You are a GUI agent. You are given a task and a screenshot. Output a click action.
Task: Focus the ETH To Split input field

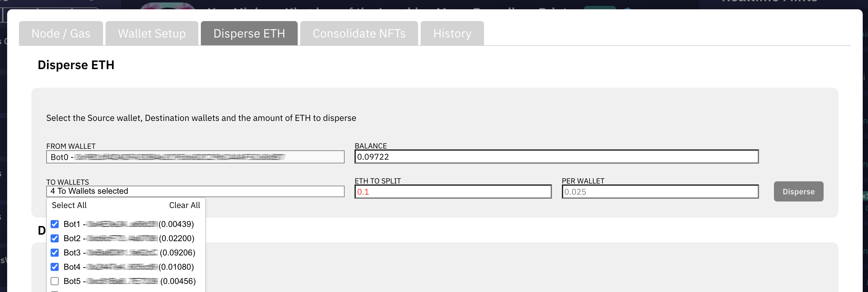[453, 192]
